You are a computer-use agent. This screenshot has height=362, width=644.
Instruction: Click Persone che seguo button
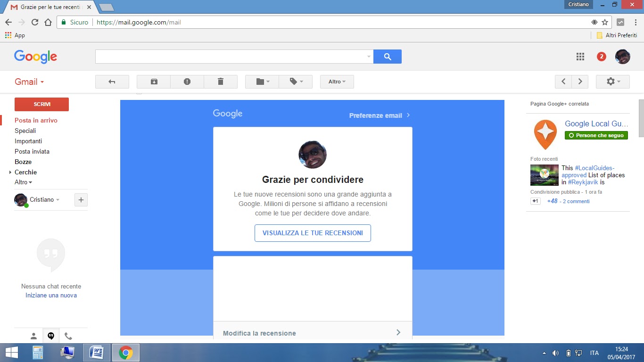coord(596,135)
